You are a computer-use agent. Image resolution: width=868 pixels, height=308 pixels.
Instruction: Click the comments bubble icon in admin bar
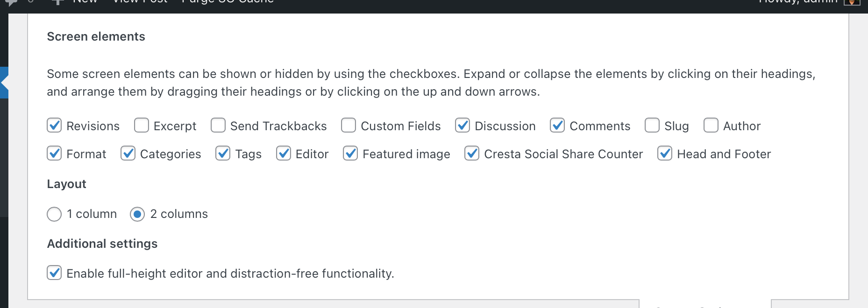point(10,2)
